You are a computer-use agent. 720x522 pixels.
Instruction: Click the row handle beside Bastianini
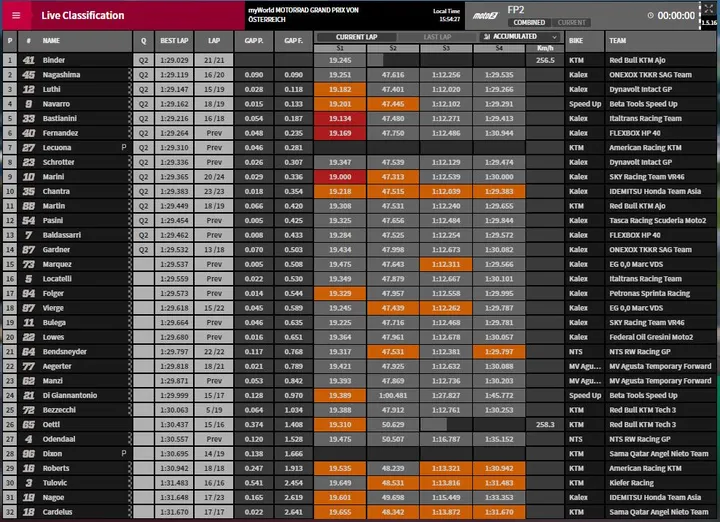point(130,118)
